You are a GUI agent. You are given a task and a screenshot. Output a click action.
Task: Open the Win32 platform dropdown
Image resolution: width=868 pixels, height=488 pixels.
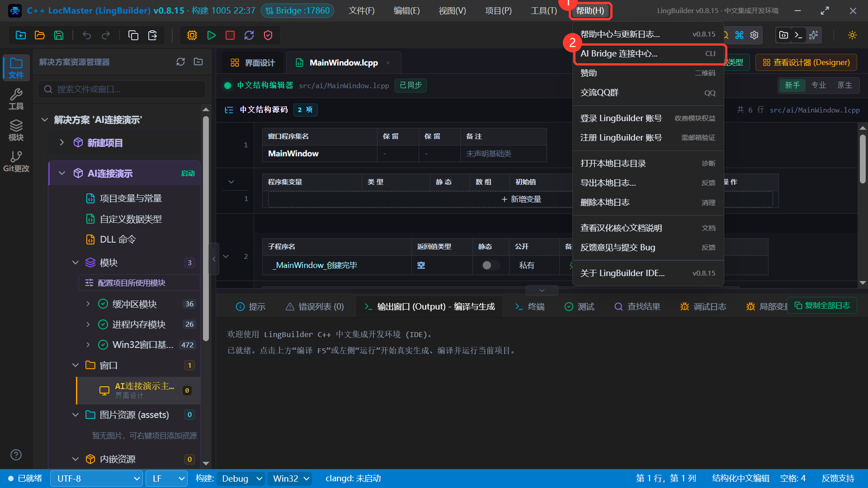(290, 479)
